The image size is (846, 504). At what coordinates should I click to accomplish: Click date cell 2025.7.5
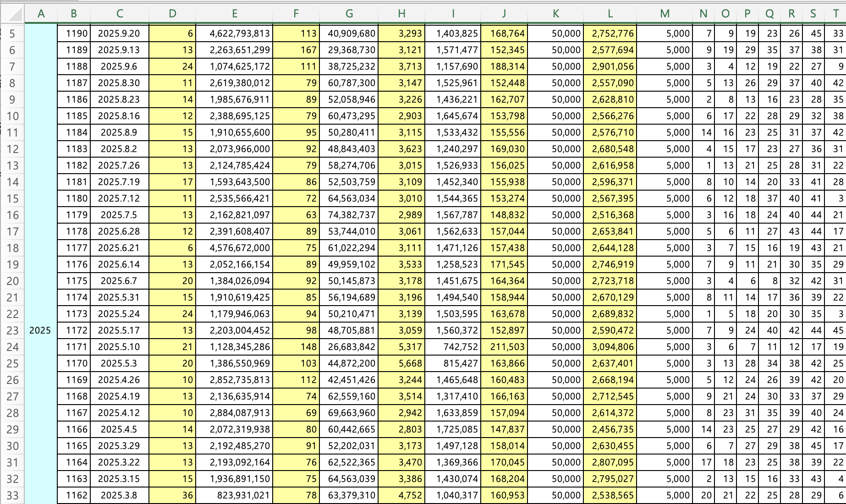(x=120, y=215)
